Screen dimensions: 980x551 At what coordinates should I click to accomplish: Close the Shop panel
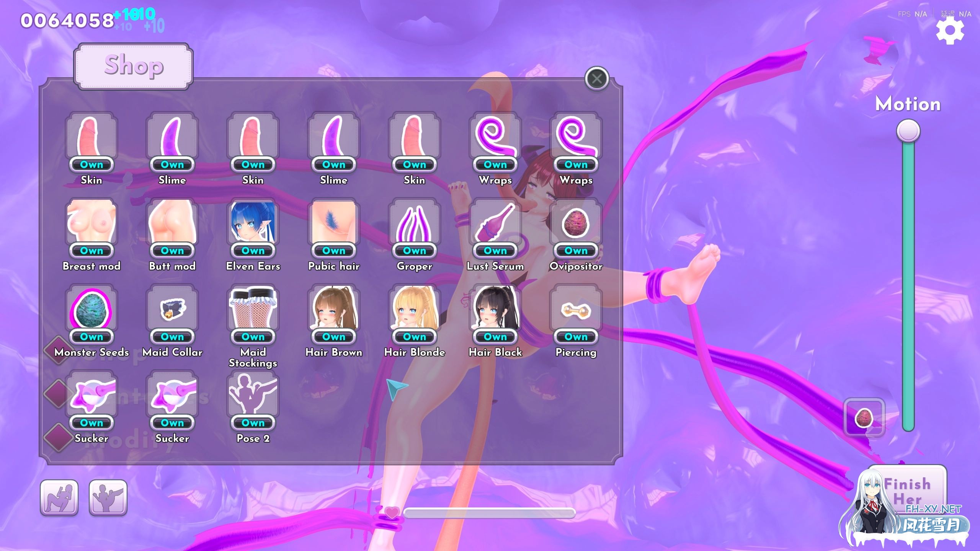click(x=597, y=78)
